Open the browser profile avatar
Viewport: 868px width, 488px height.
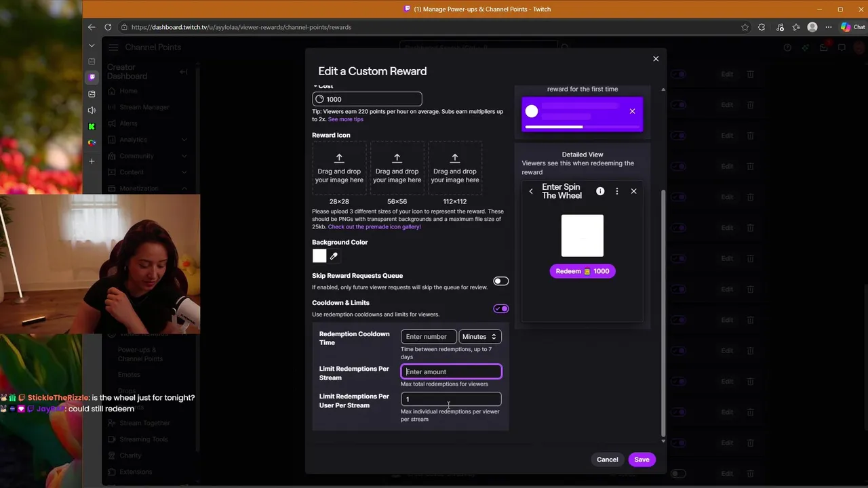point(812,27)
